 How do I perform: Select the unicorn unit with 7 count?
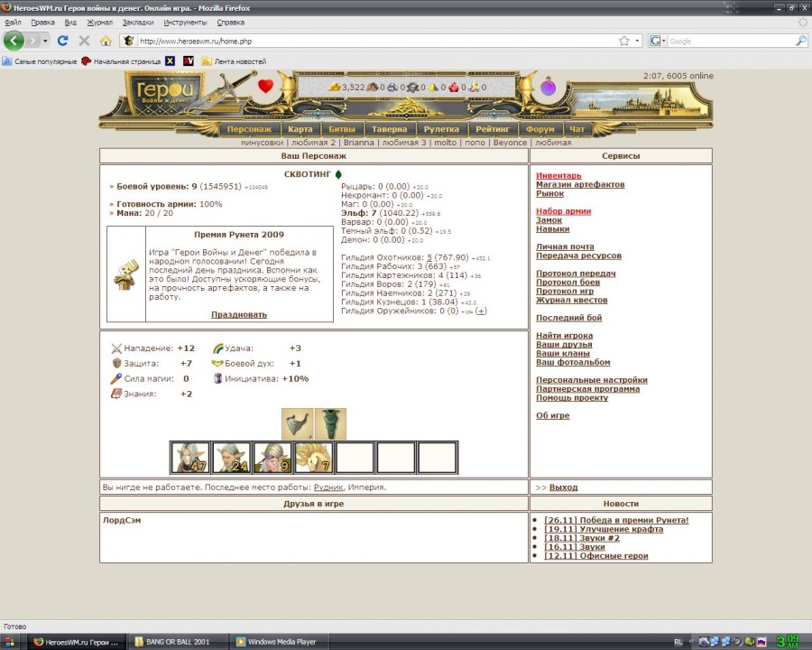[x=314, y=457]
